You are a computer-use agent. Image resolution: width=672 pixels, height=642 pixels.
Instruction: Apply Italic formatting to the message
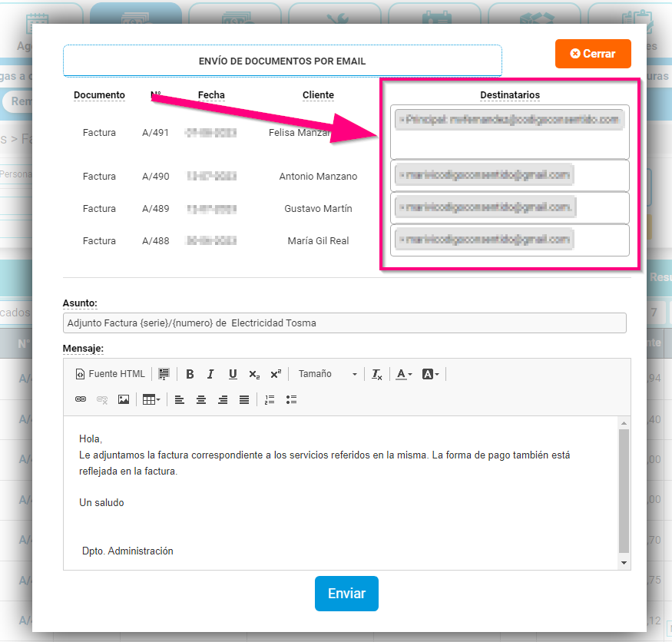(210, 374)
